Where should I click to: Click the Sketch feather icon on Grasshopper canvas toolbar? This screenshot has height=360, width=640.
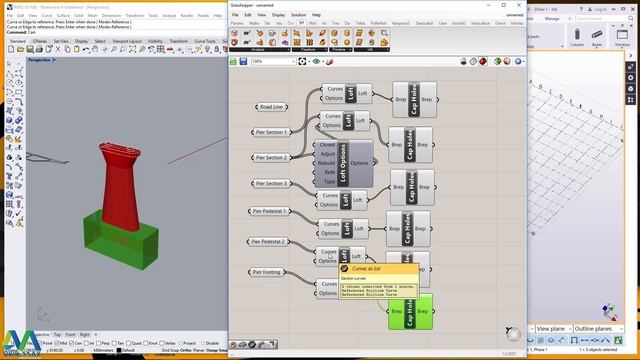[329, 62]
